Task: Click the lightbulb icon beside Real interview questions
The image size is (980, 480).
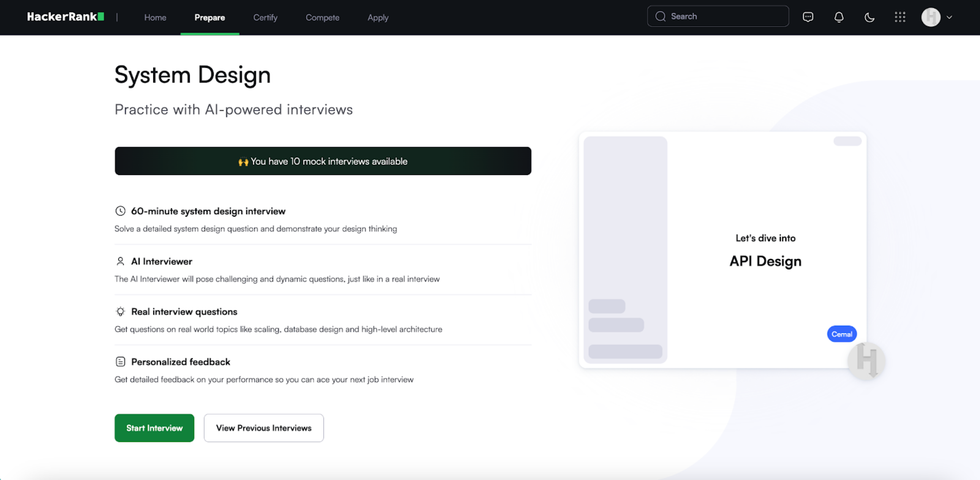Action: pos(120,312)
